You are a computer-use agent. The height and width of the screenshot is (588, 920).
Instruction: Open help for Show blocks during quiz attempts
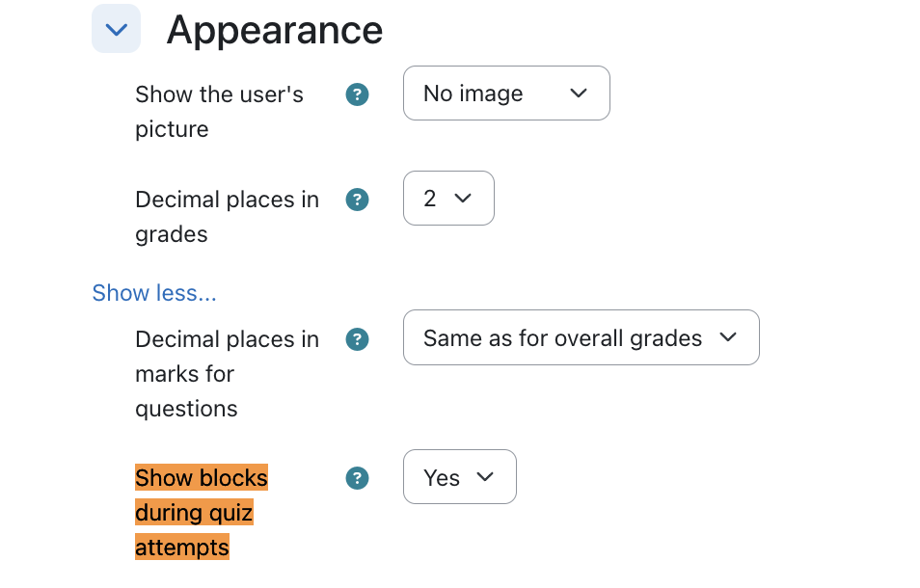(357, 478)
